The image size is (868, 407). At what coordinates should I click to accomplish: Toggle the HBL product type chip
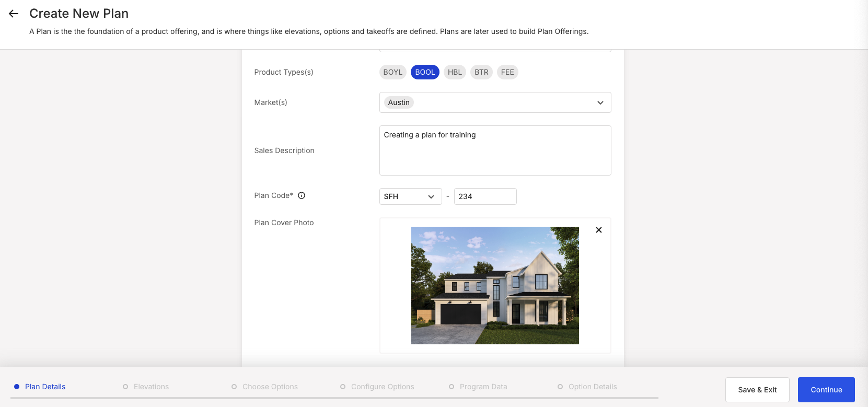(x=455, y=72)
